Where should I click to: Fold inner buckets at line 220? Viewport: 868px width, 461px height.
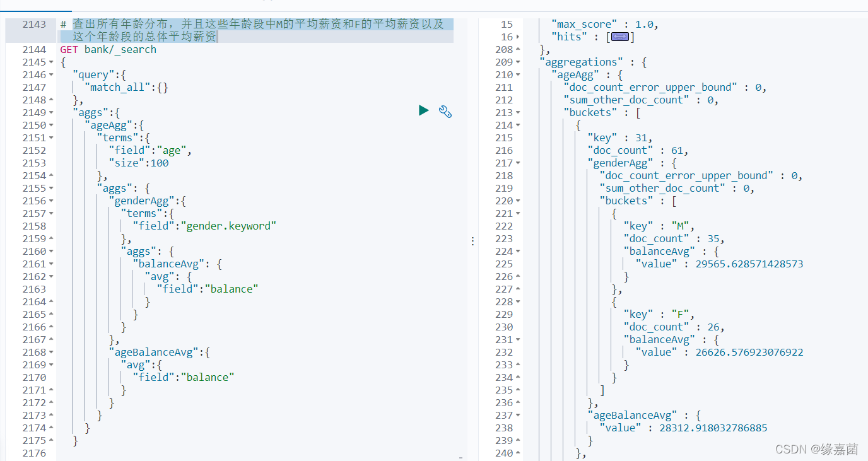tap(518, 201)
